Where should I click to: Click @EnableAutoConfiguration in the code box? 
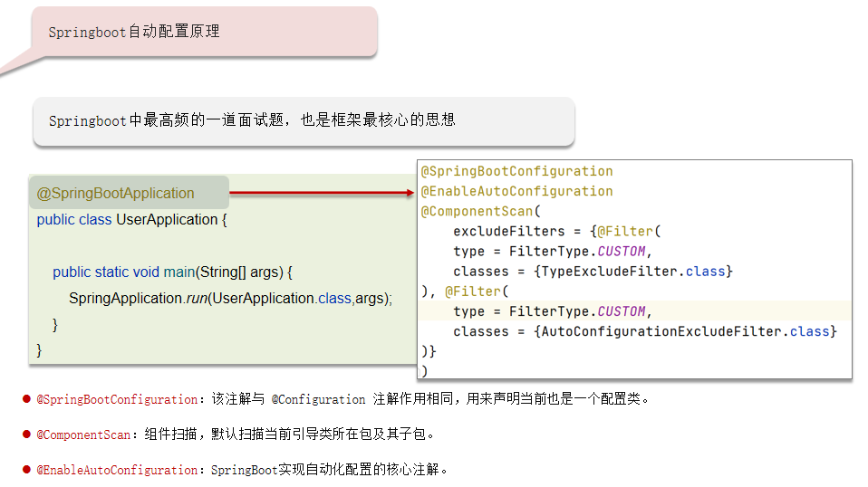pyautogui.click(x=517, y=191)
